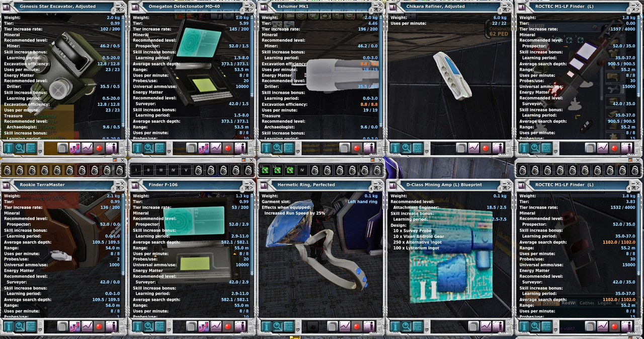Toggle pin icon on Exhumer Mk1 title bar

[x=375, y=10]
